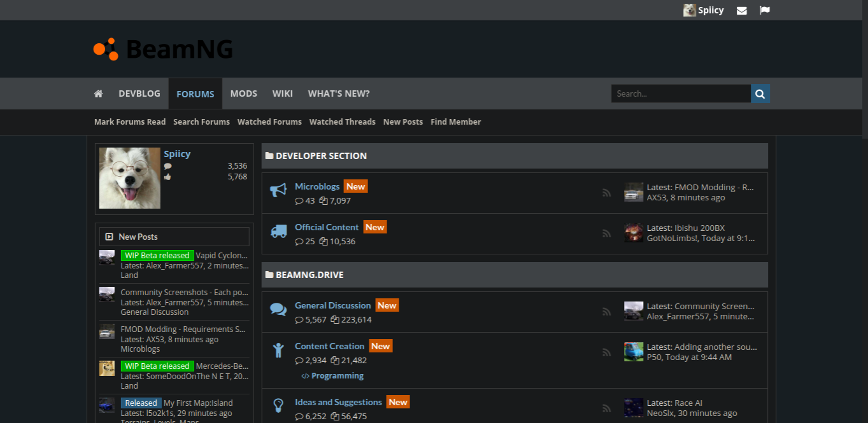
Task: Click the home icon in navigation bar
Action: click(x=98, y=94)
